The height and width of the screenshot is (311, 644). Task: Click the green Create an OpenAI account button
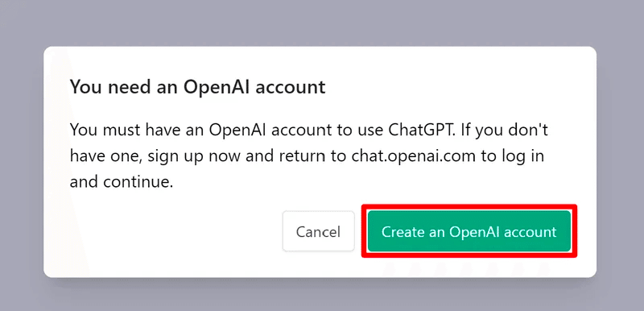point(469,231)
